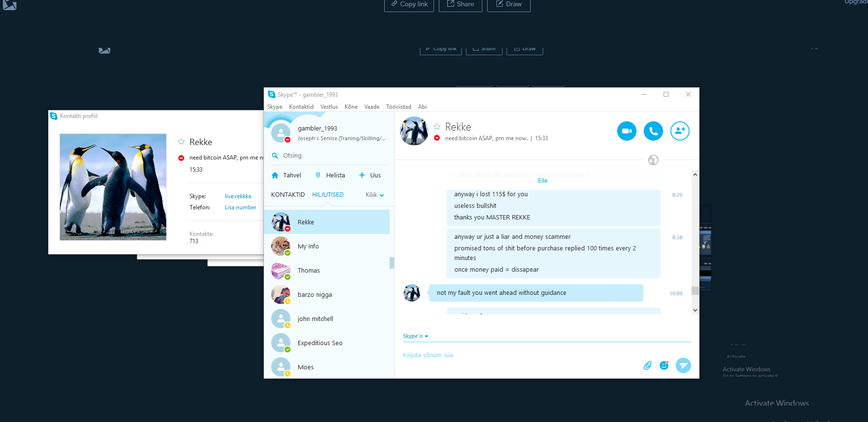
Task: Open the Vaade menu
Action: tap(372, 107)
